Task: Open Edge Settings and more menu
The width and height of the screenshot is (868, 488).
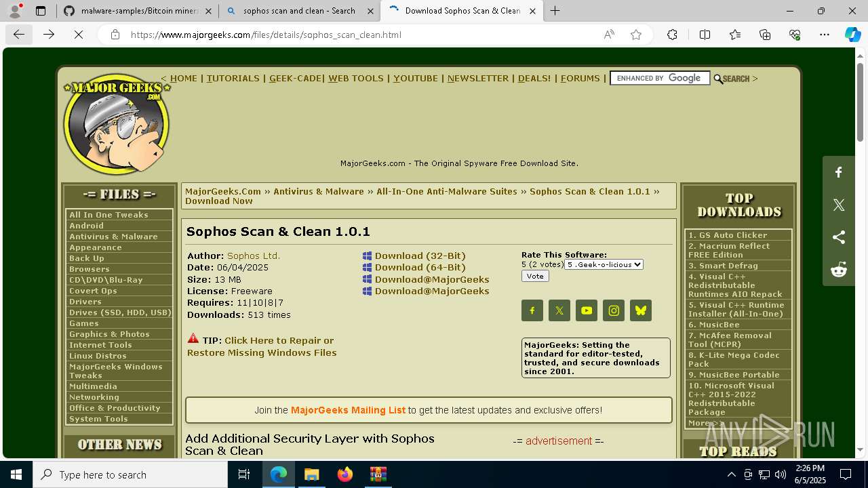Action: pyautogui.click(x=825, y=35)
